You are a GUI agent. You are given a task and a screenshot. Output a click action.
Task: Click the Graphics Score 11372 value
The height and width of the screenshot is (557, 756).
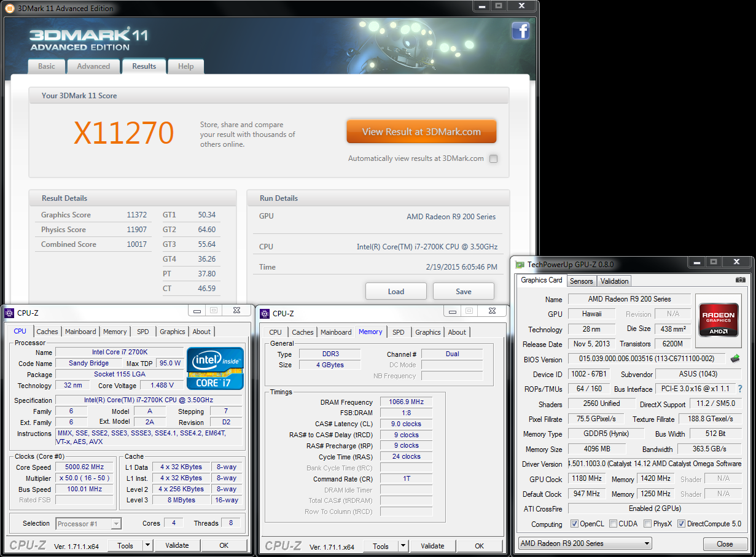137,215
